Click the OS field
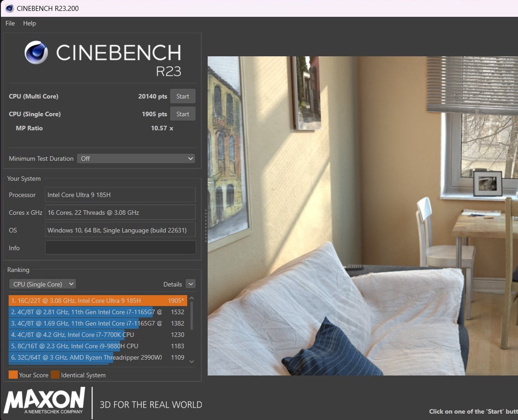Image resolution: width=518 pixels, height=420 pixels. tap(120, 230)
